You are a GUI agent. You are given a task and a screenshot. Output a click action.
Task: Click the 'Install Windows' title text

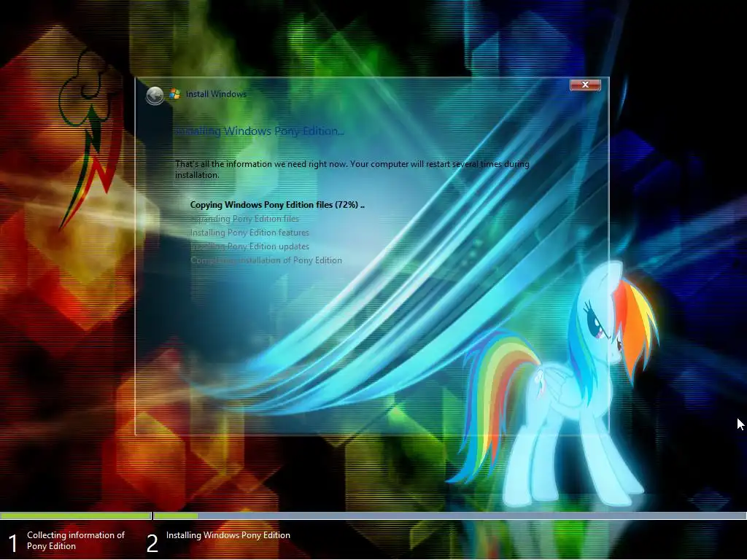[216, 94]
